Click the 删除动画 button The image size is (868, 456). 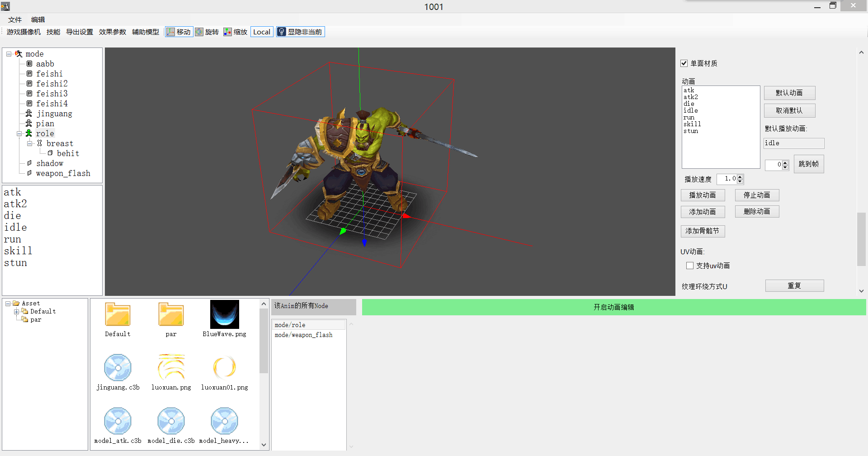pyautogui.click(x=757, y=211)
